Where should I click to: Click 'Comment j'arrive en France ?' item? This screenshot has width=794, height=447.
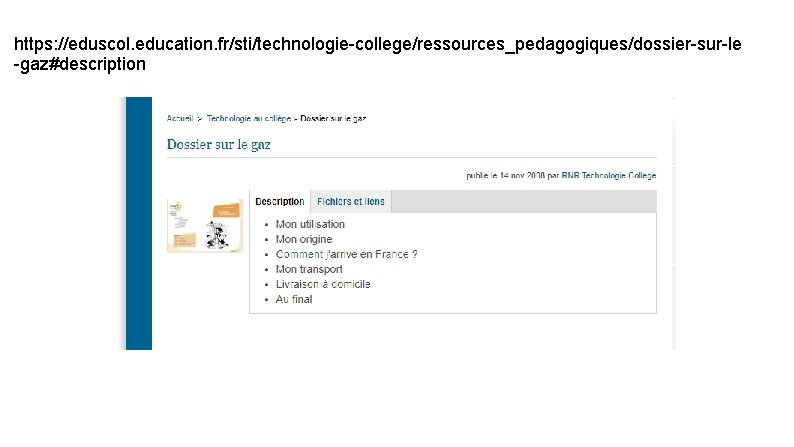coord(346,254)
